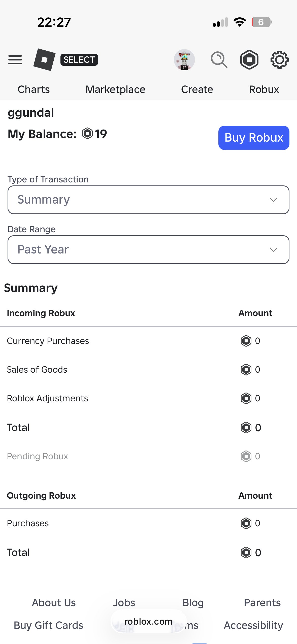Click the Buy Robux button

(254, 138)
